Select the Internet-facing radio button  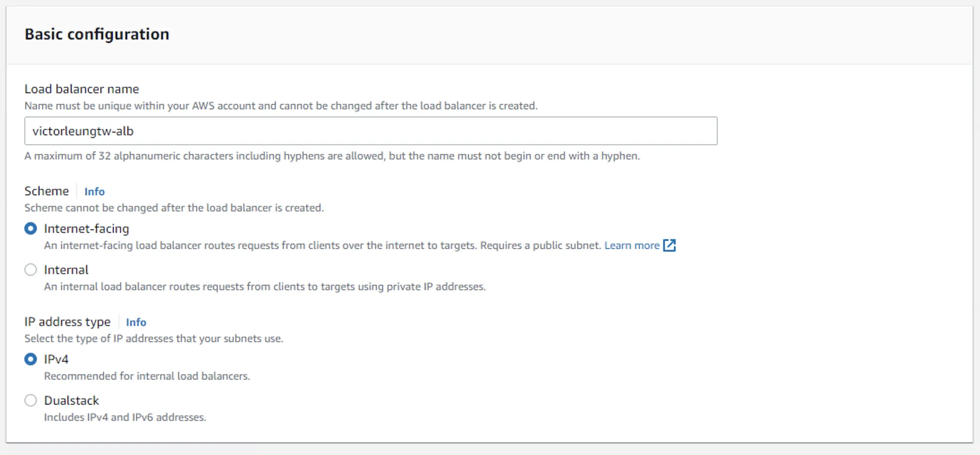31,229
